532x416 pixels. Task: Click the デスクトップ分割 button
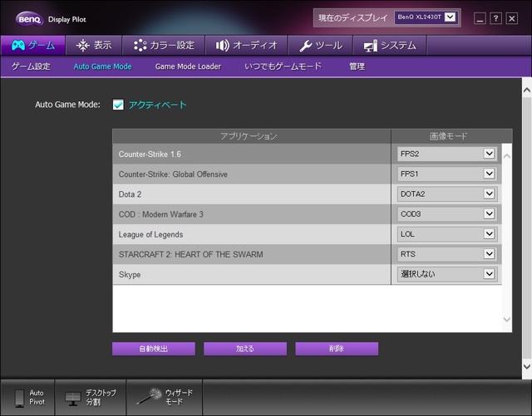[x=91, y=398]
